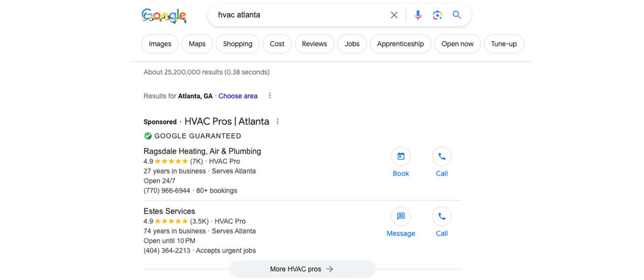Screen dimensions: 644x280
Task: Clear the search query with the X icon
Action: (394, 14)
